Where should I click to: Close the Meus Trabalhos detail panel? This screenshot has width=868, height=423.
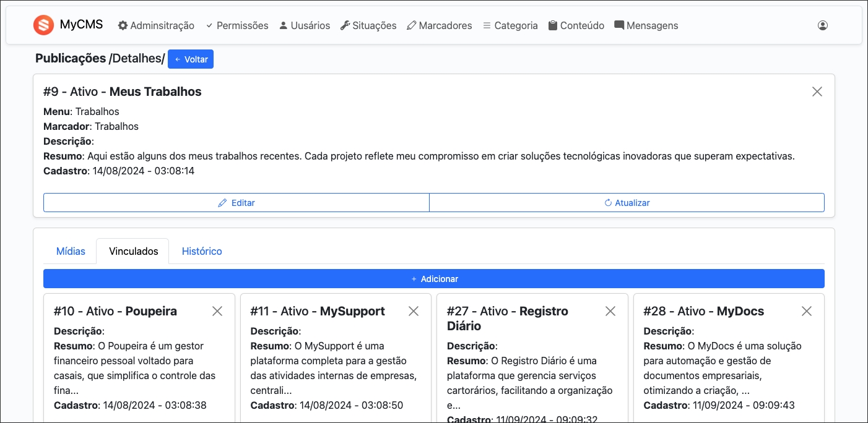[817, 91]
